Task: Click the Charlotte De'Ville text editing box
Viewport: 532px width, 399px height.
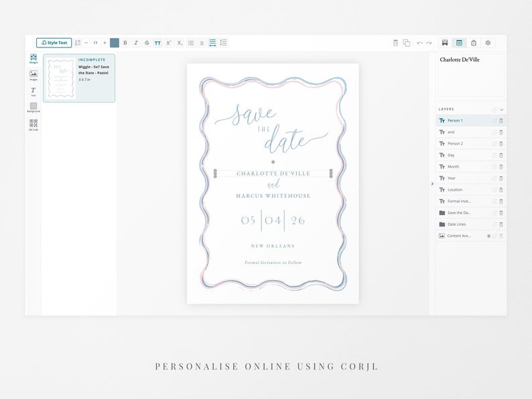Action: [x=471, y=75]
